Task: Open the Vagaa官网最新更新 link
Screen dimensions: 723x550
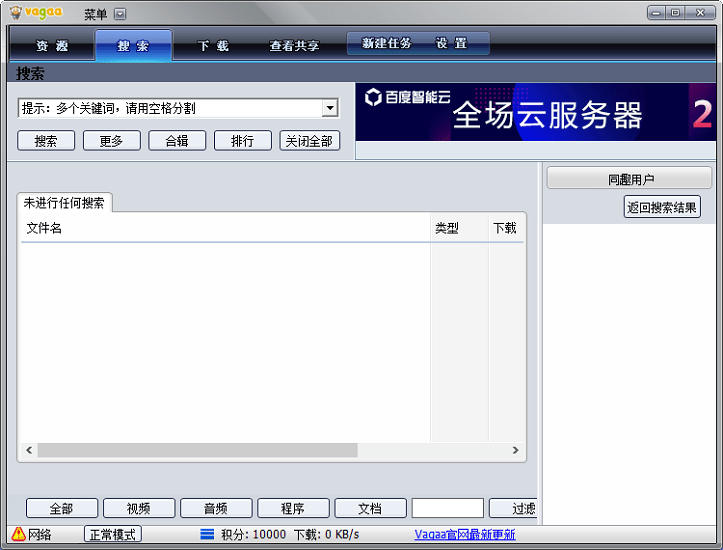Action: (x=465, y=534)
